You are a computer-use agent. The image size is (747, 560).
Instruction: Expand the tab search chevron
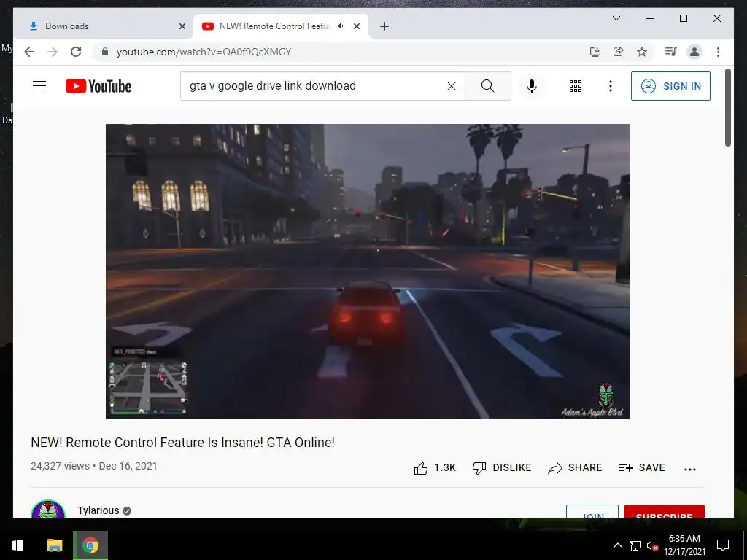click(x=616, y=18)
